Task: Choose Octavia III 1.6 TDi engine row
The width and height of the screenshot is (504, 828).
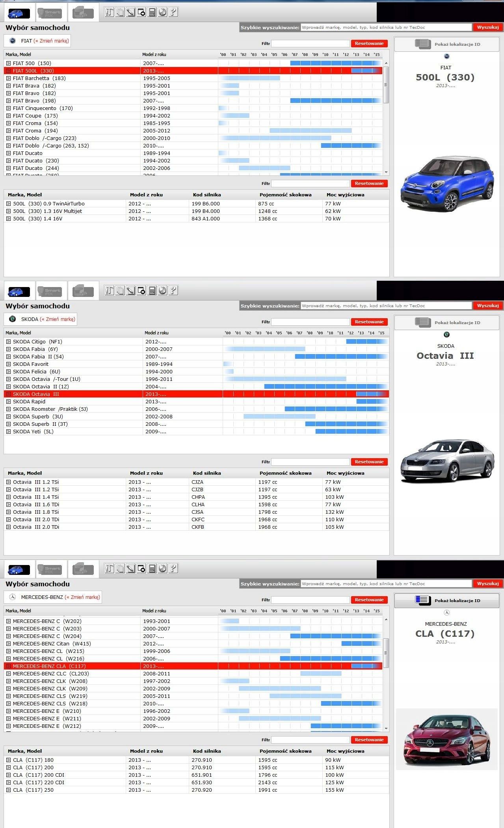Action: pyautogui.click(x=196, y=504)
